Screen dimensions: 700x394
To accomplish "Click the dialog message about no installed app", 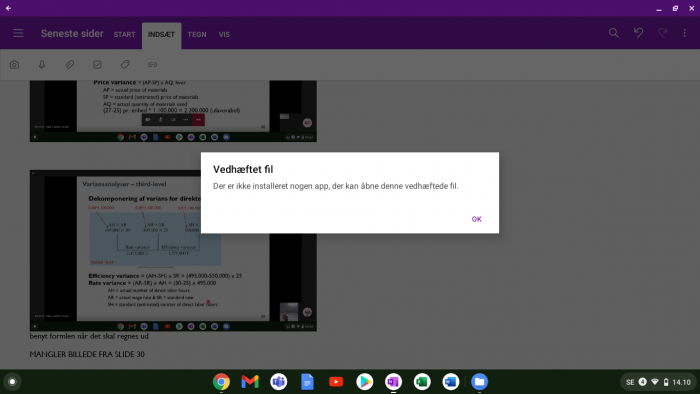I will click(x=336, y=186).
